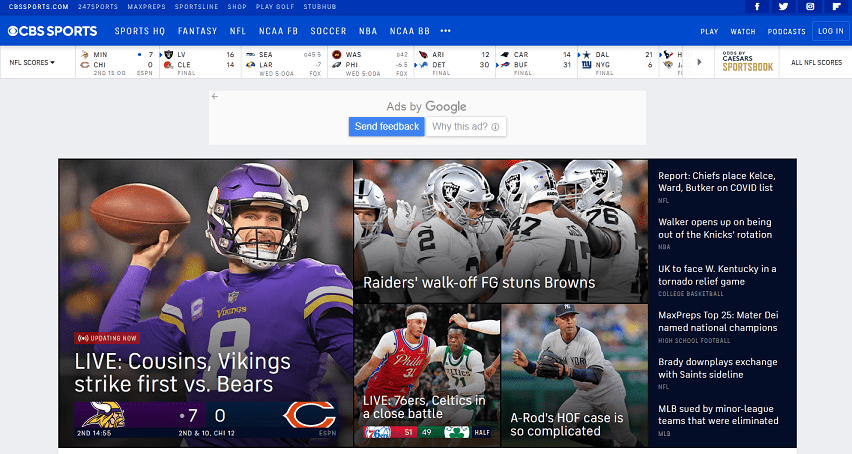Open the NCAA FB menu item
This screenshot has height=454, width=852.
point(278,31)
